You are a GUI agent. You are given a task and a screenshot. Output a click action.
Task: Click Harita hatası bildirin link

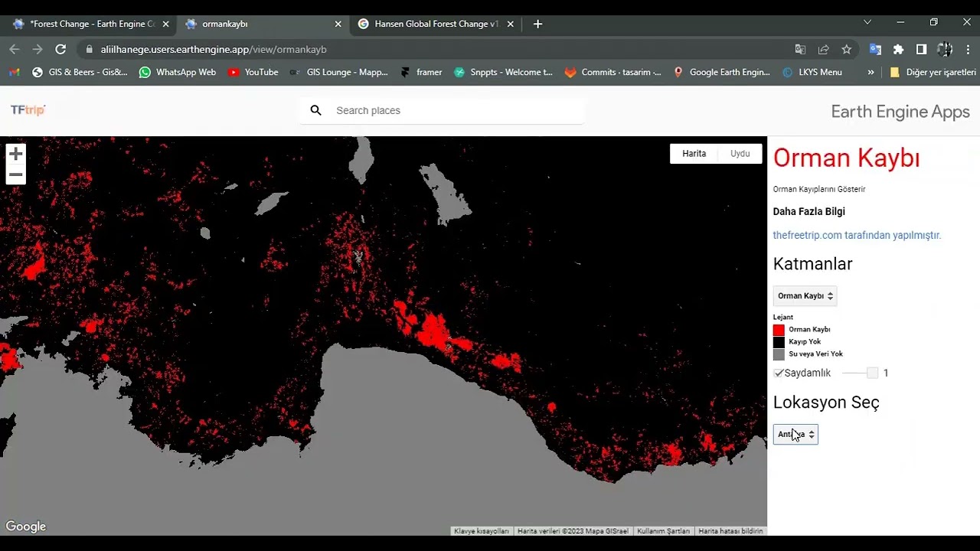point(730,531)
